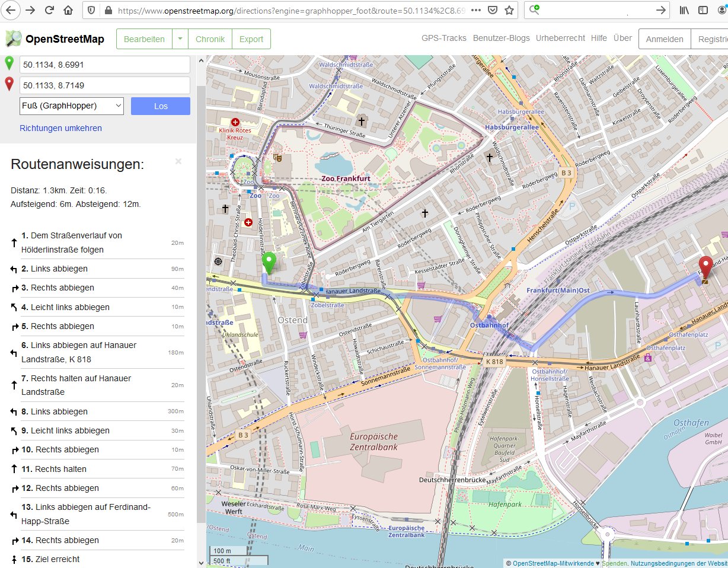Click the green start pin on the map

point(270,263)
